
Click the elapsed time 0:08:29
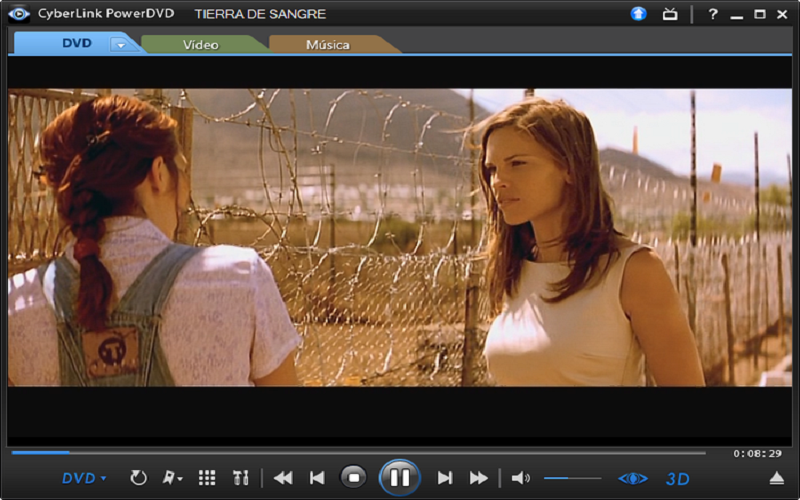757,454
